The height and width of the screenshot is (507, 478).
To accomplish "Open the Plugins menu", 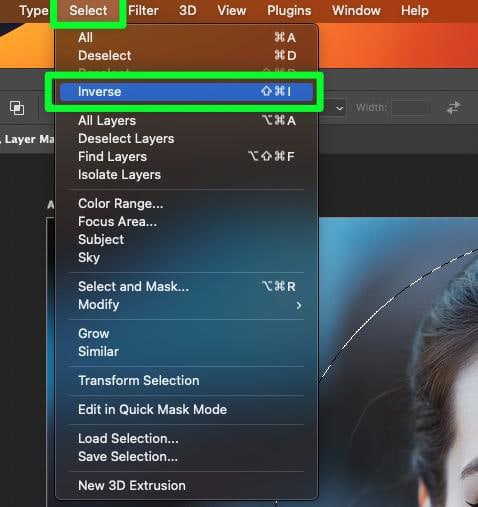I will click(289, 11).
